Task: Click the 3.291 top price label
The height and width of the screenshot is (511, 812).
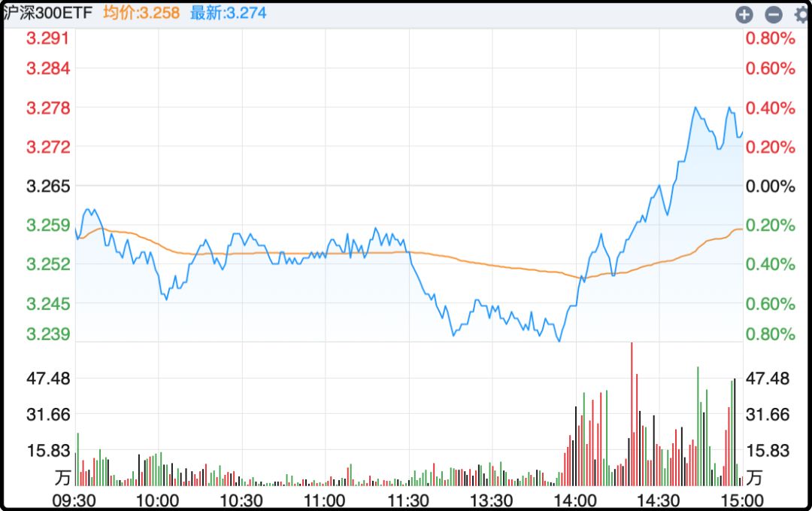Action: (x=48, y=38)
